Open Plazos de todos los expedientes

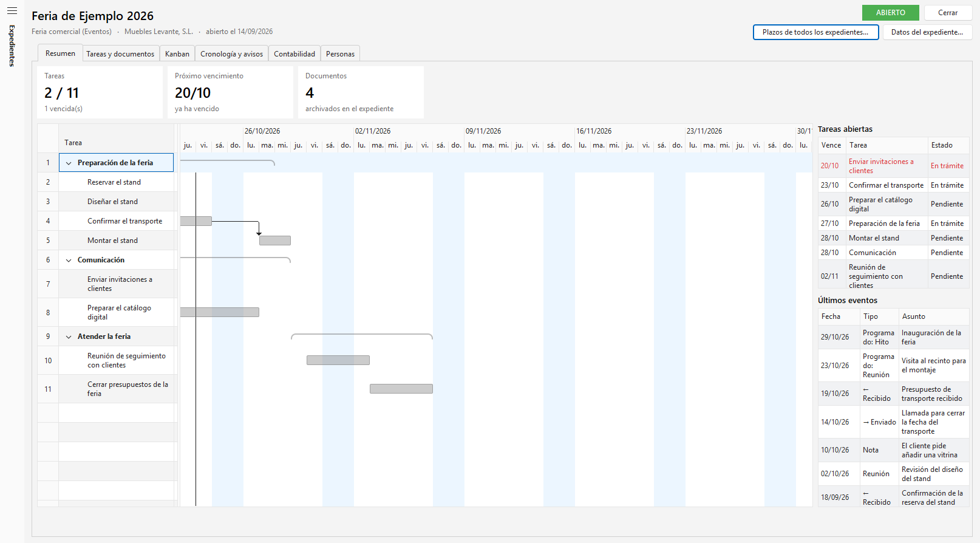pos(815,32)
